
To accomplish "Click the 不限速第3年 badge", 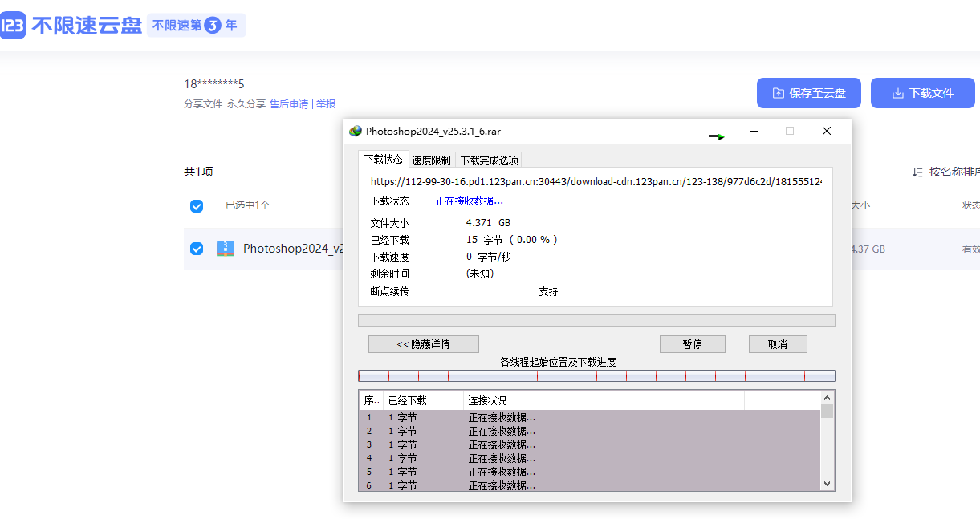I will pyautogui.click(x=197, y=26).
